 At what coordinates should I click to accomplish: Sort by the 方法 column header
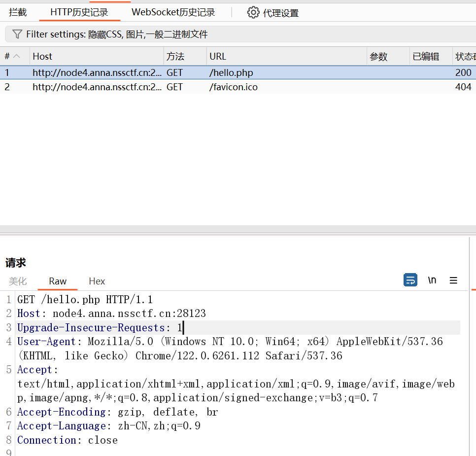[x=184, y=56]
